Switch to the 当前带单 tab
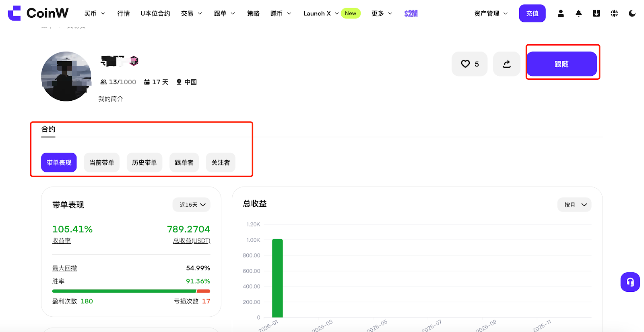 (101, 162)
